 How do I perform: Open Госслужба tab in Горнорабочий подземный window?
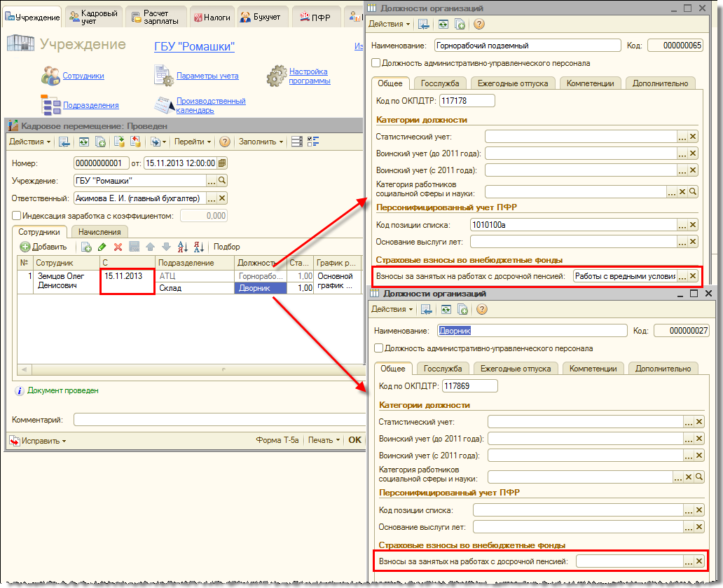click(x=440, y=83)
